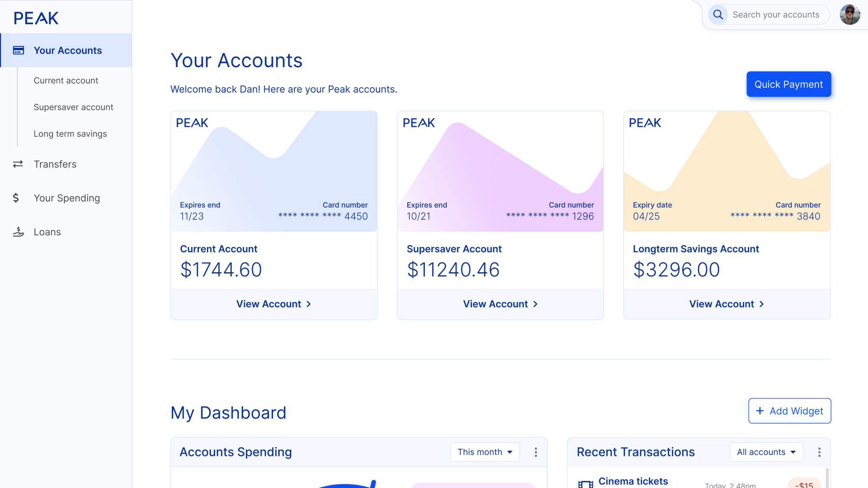Click the Your Accounts card icon
Screen dimensions: 868x488
coord(18,50)
